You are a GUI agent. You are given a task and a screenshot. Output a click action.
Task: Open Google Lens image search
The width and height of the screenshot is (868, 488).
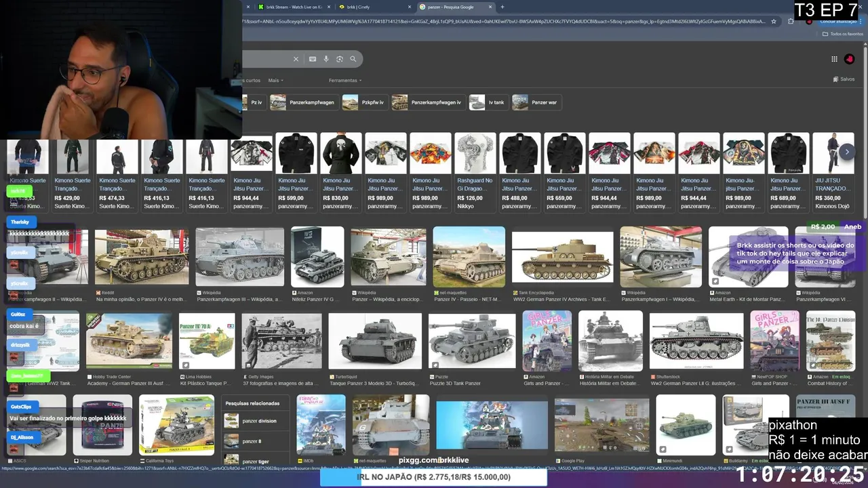pos(340,59)
